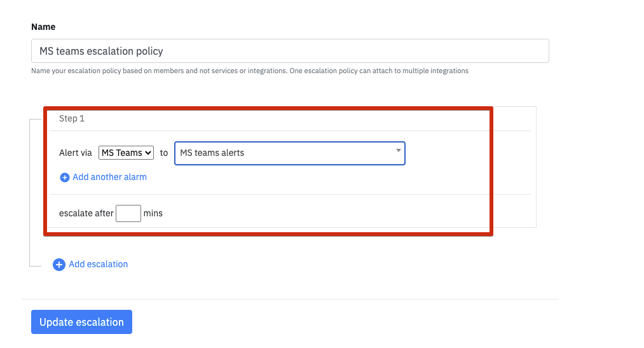This screenshot has height=348, width=644.
Task: Click the Step 1 header label
Action: pos(72,118)
